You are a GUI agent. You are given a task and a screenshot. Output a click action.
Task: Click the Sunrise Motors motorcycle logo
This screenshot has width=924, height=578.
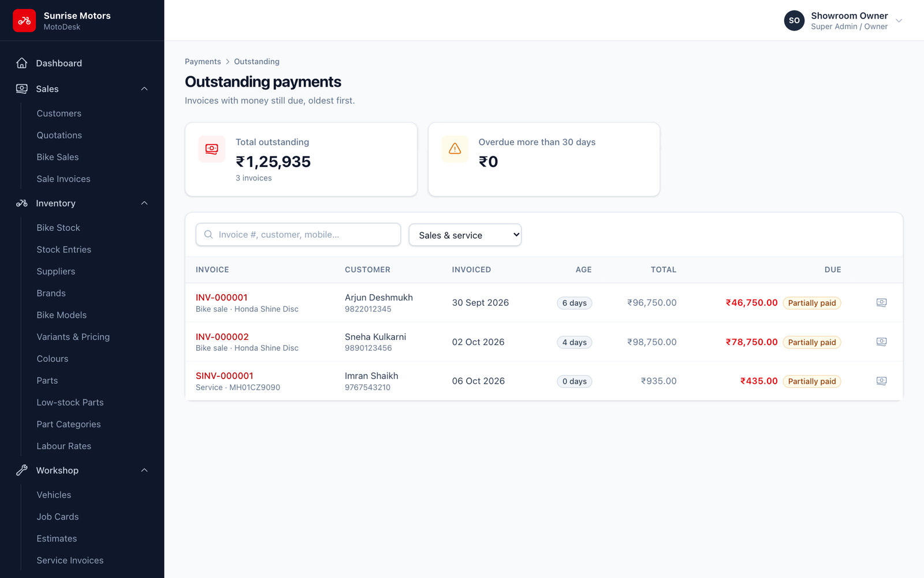point(24,21)
